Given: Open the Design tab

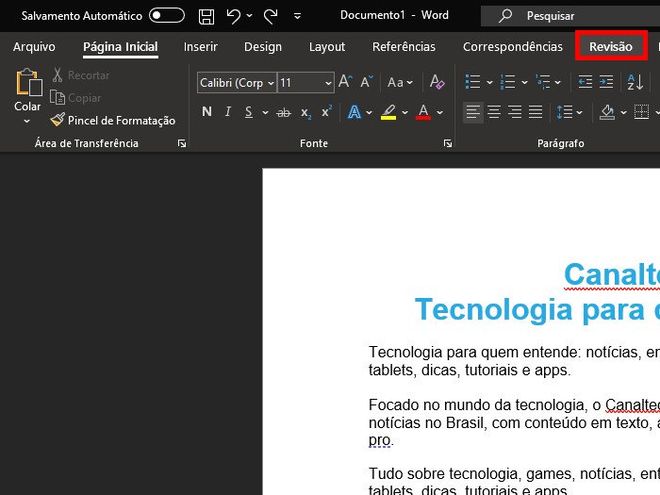Looking at the screenshot, I should click(x=263, y=47).
